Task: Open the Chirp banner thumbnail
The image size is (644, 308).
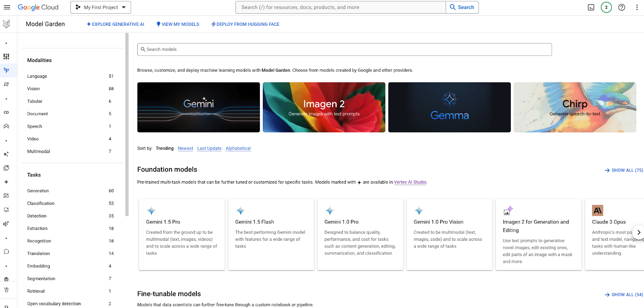Action: point(575,107)
